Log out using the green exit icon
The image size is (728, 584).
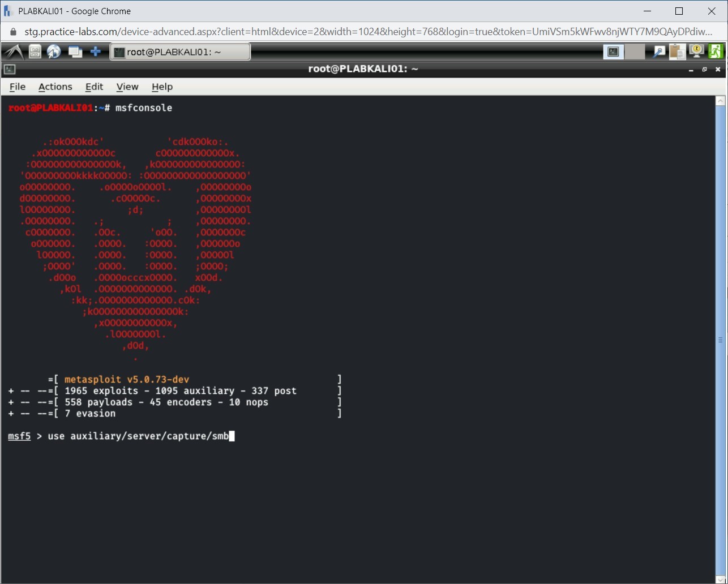pos(716,51)
